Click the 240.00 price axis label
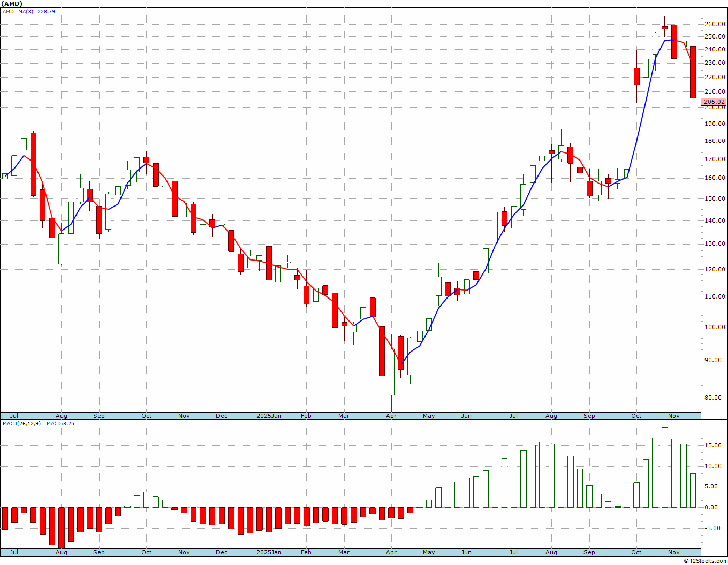728x565 pixels. pos(715,50)
